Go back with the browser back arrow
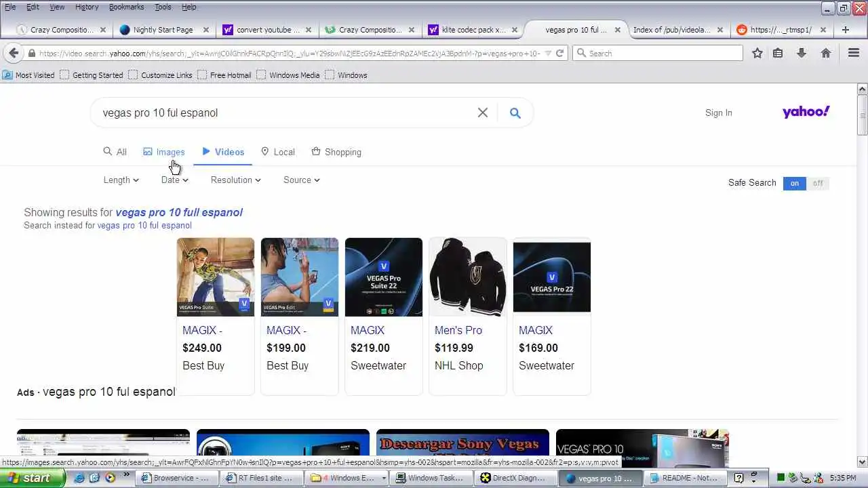Screen dimensions: 868x488 pos(14,53)
